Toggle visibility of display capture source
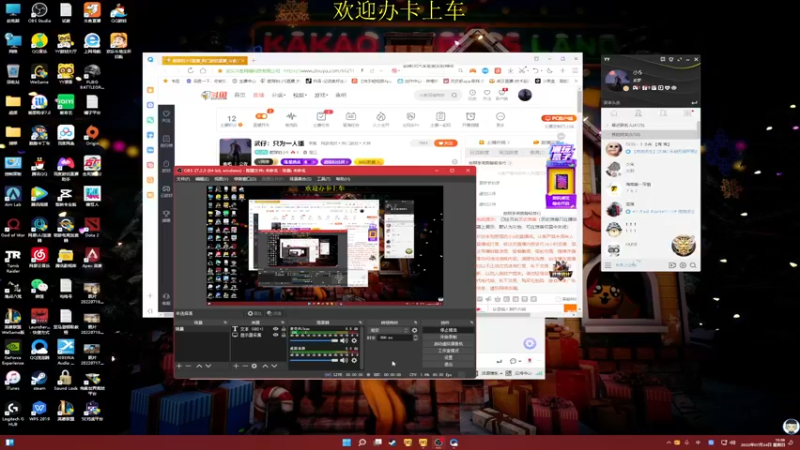Screen dimensions: 800x450 coord(276,335)
